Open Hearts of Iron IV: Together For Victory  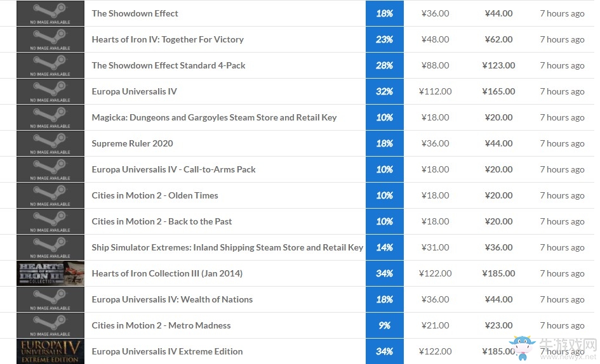168,39
